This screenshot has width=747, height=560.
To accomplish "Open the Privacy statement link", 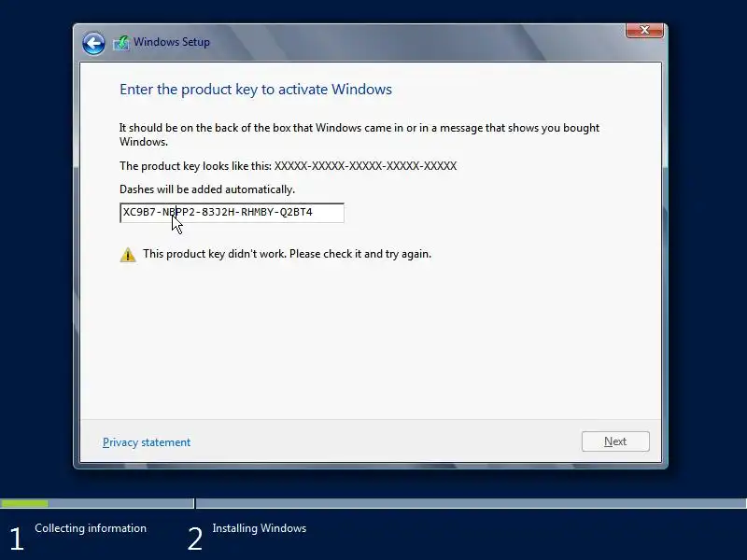I will 147,442.
